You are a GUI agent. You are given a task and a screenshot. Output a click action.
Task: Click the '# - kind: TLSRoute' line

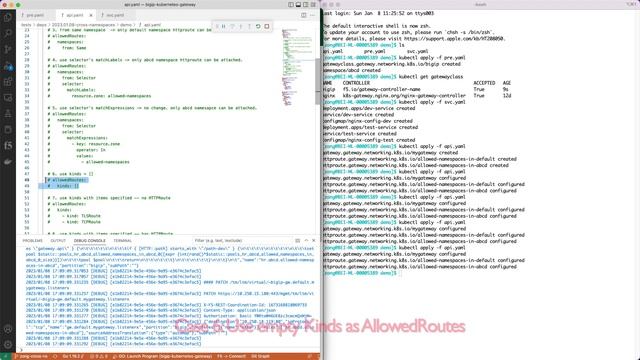click(x=74, y=216)
